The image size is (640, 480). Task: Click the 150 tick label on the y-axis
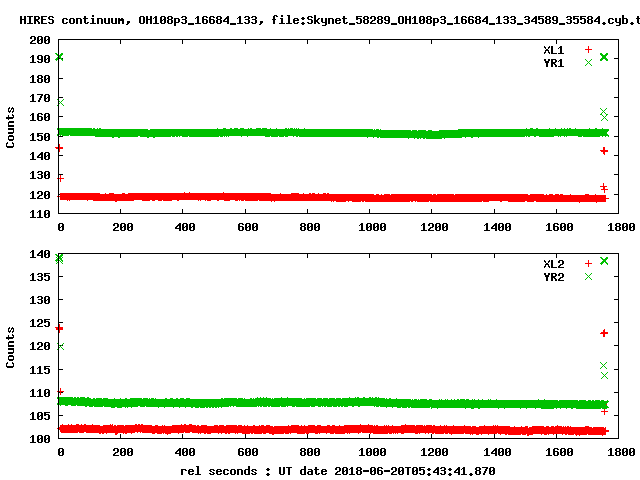coord(40,137)
